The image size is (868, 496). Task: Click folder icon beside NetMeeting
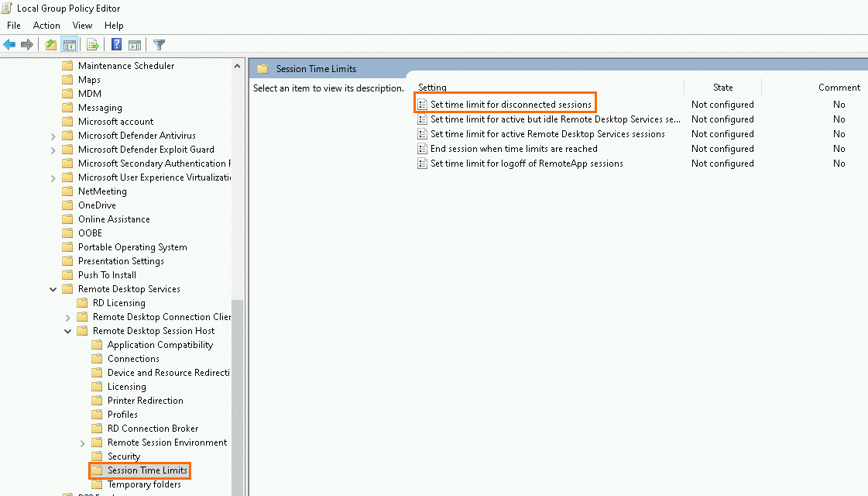[67, 191]
